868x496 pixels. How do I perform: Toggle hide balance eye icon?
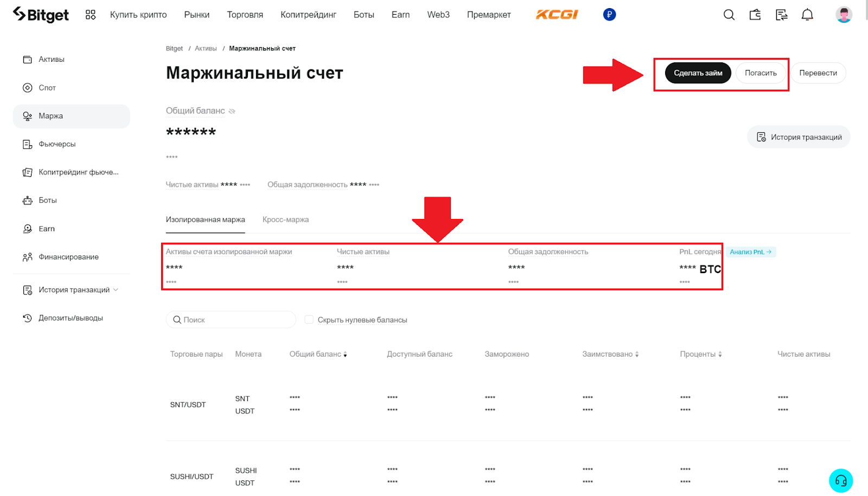[232, 111]
